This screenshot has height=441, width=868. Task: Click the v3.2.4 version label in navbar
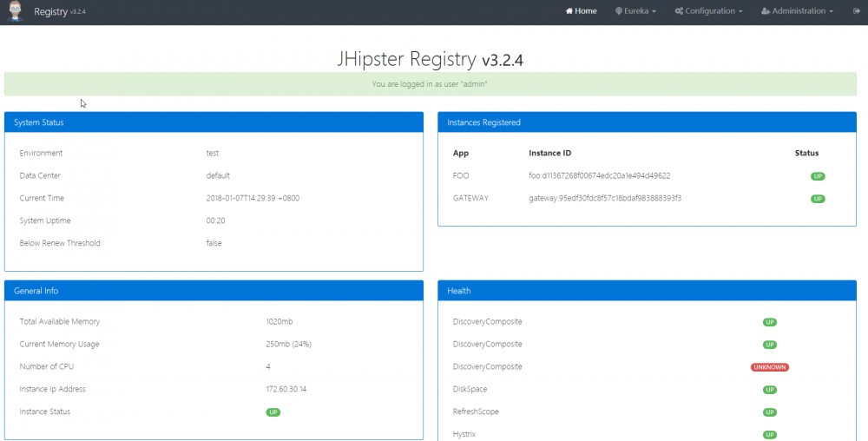[x=78, y=11]
